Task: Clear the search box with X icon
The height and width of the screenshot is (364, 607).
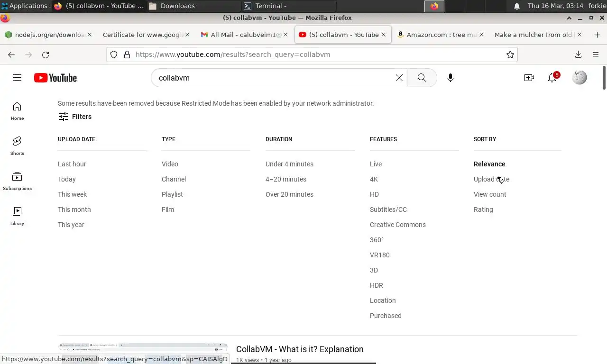Action: click(x=399, y=78)
